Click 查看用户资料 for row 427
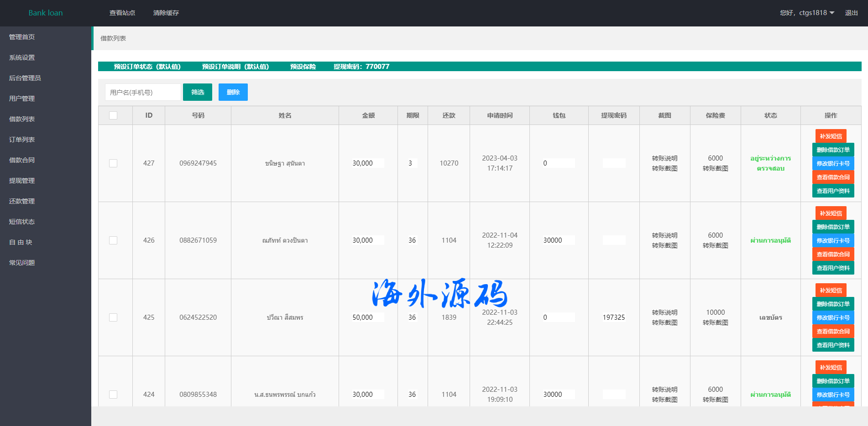The image size is (868, 426). pos(833,191)
